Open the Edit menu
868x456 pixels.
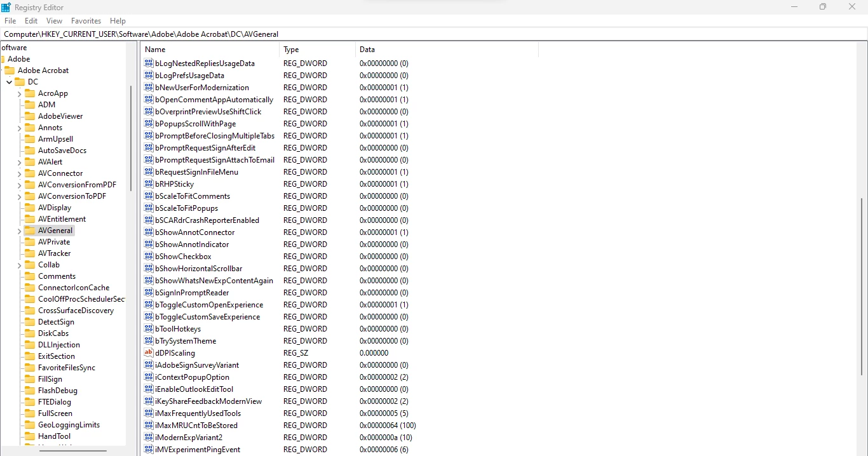(31, 21)
